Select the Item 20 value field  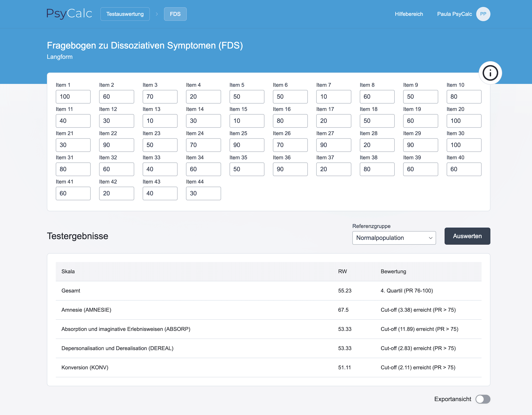(464, 121)
